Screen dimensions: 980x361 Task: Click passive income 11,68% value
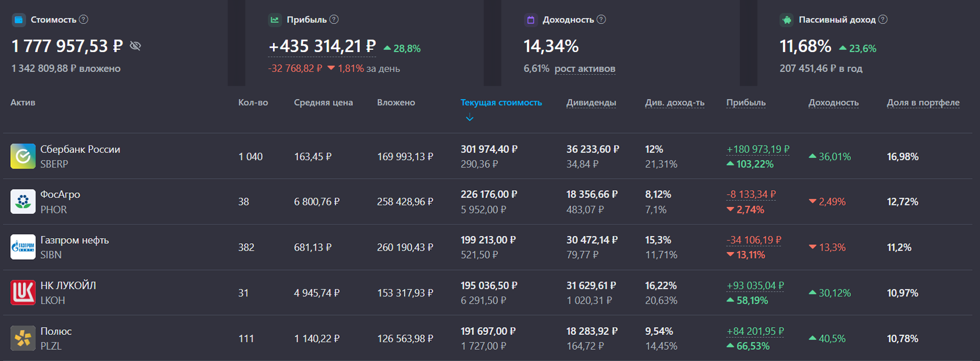[x=806, y=46]
